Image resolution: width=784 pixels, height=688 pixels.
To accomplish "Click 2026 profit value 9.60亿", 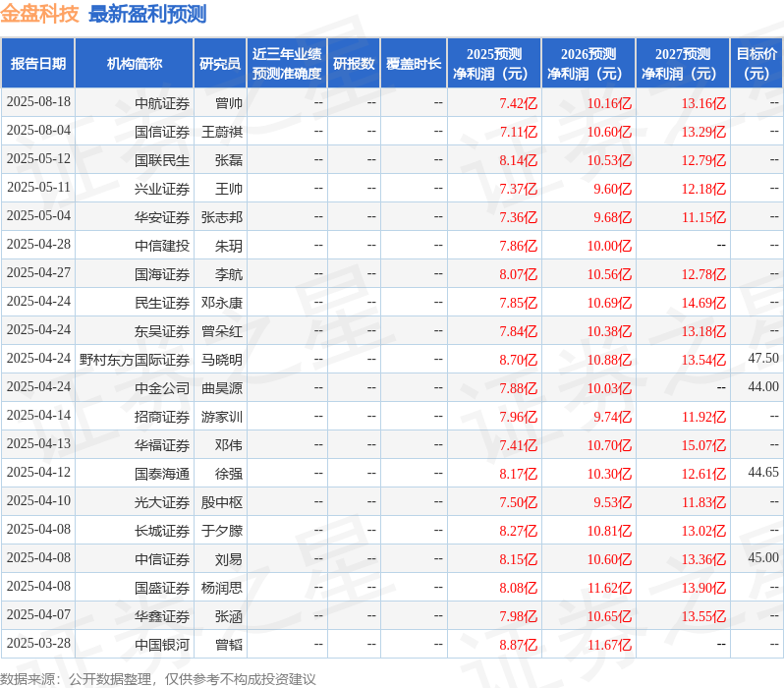I will [x=613, y=189].
